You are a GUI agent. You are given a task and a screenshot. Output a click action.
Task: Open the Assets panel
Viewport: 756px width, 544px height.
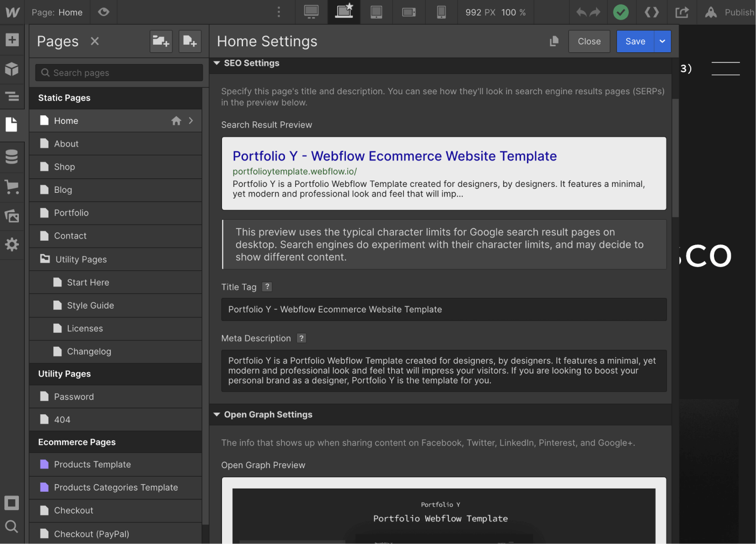pyautogui.click(x=12, y=216)
